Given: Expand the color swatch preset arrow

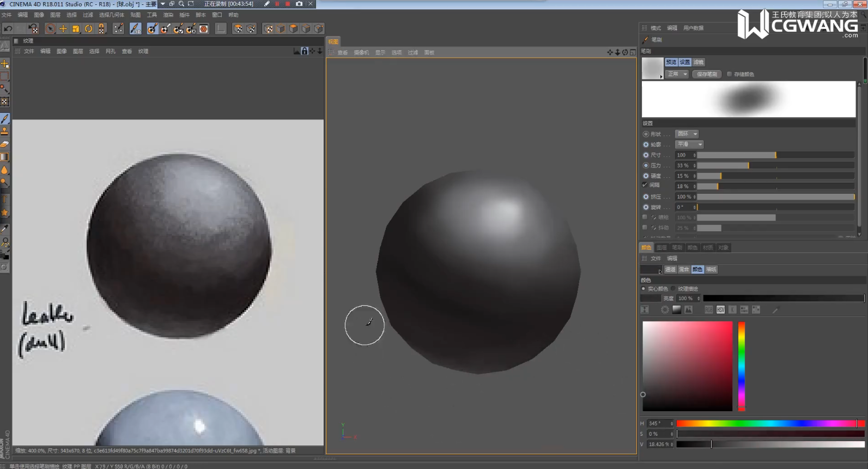Looking at the screenshot, I should click(x=660, y=272).
